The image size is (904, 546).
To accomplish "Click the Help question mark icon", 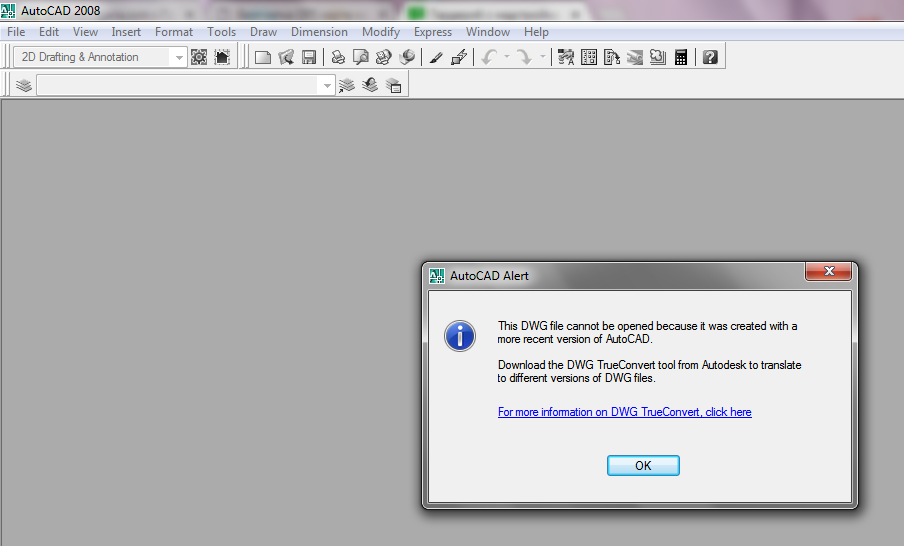I will click(x=710, y=57).
